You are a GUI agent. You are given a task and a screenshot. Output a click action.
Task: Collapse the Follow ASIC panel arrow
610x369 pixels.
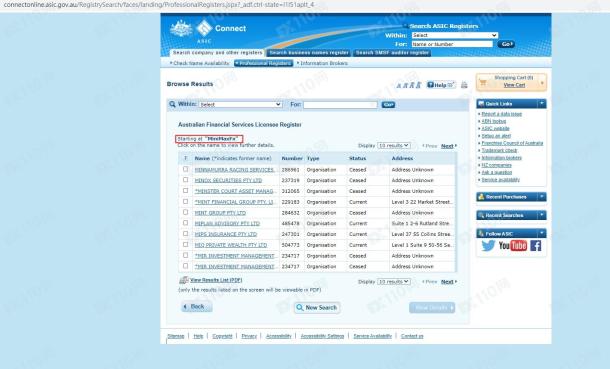tap(542, 233)
